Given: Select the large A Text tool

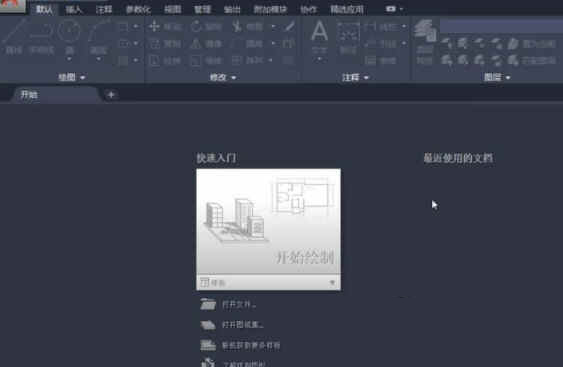Looking at the screenshot, I should tap(319, 31).
